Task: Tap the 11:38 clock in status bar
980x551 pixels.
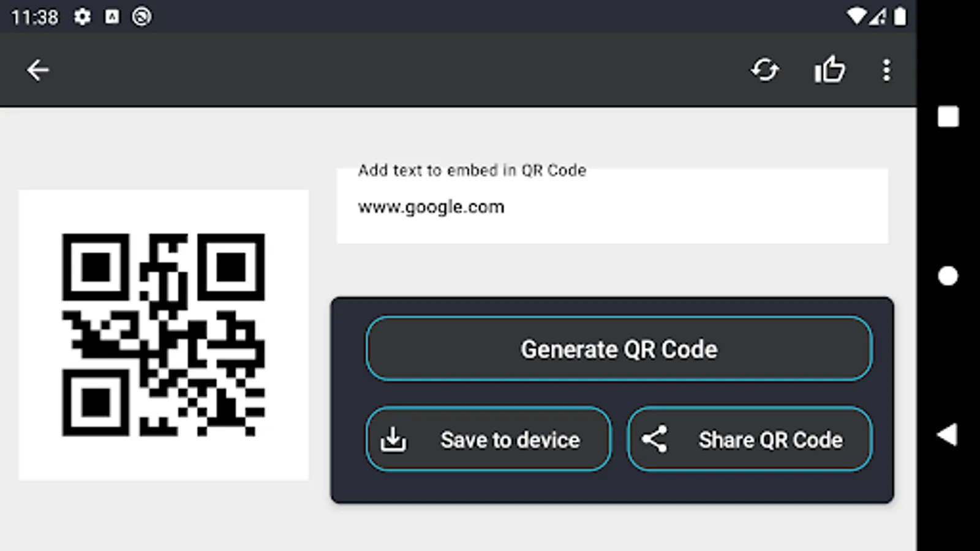Action: pos(34,17)
